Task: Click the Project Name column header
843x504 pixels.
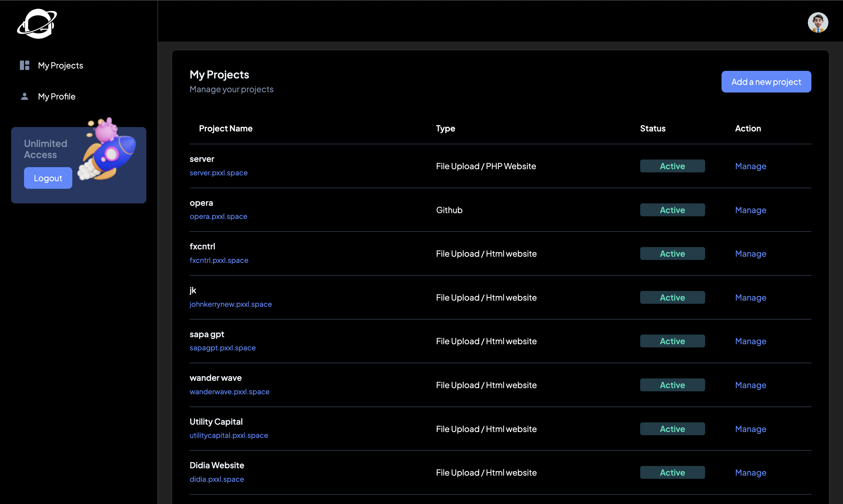Action: (x=225, y=128)
